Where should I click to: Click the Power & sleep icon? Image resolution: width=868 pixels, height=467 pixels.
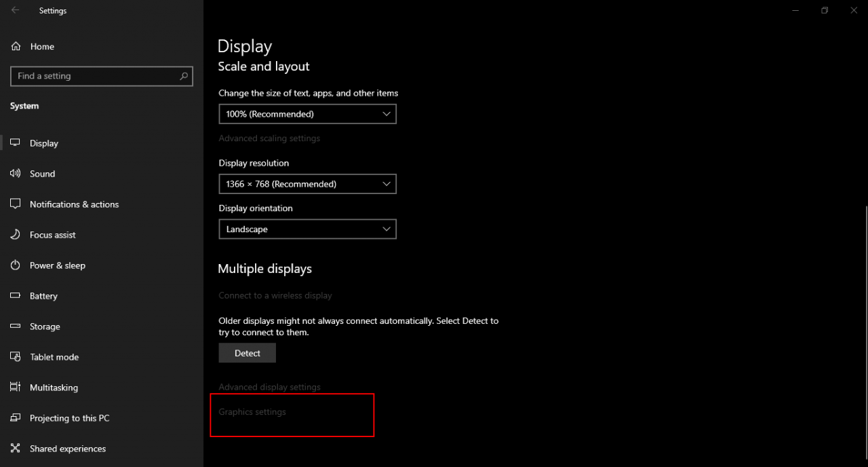tap(16, 265)
